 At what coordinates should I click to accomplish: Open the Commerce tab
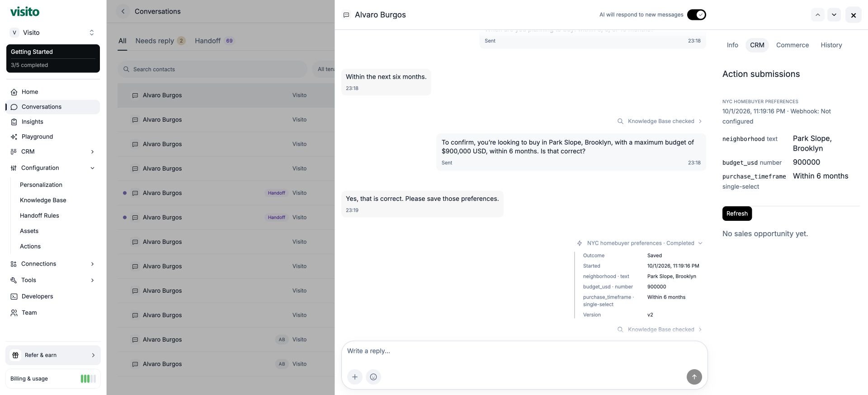793,45
